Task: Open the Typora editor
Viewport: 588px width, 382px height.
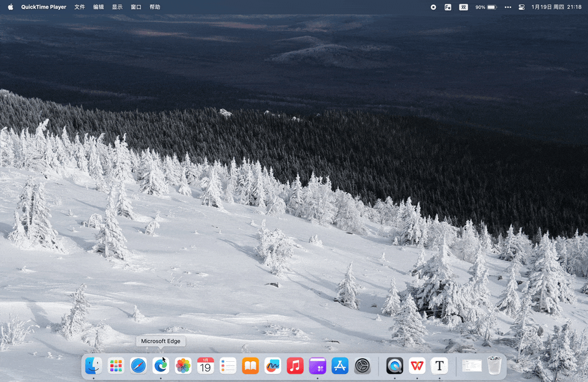Action: click(x=439, y=365)
